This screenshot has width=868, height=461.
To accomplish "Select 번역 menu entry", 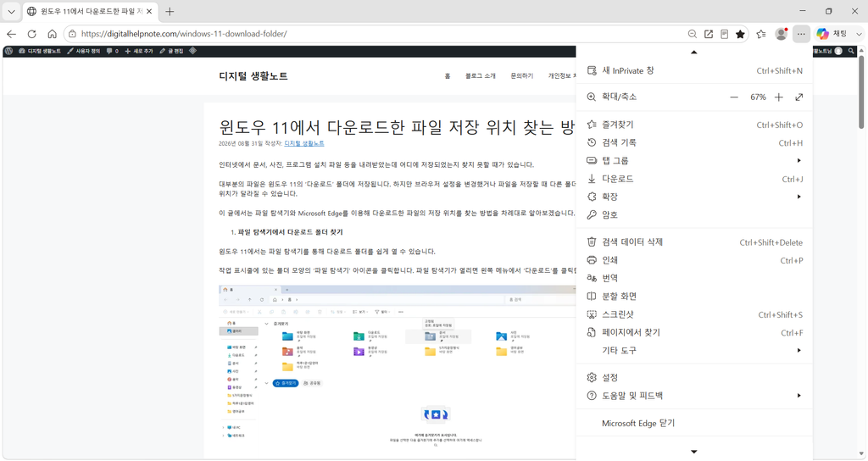I will coord(694,278).
